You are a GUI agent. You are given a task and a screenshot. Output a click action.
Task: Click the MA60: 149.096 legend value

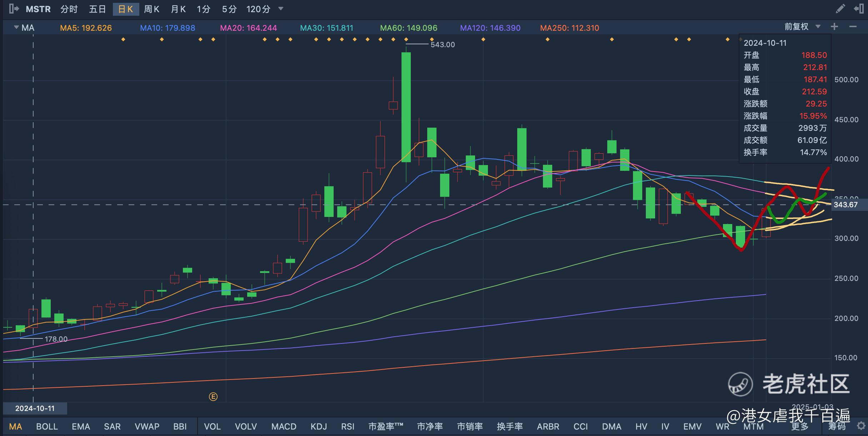click(409, 28)
